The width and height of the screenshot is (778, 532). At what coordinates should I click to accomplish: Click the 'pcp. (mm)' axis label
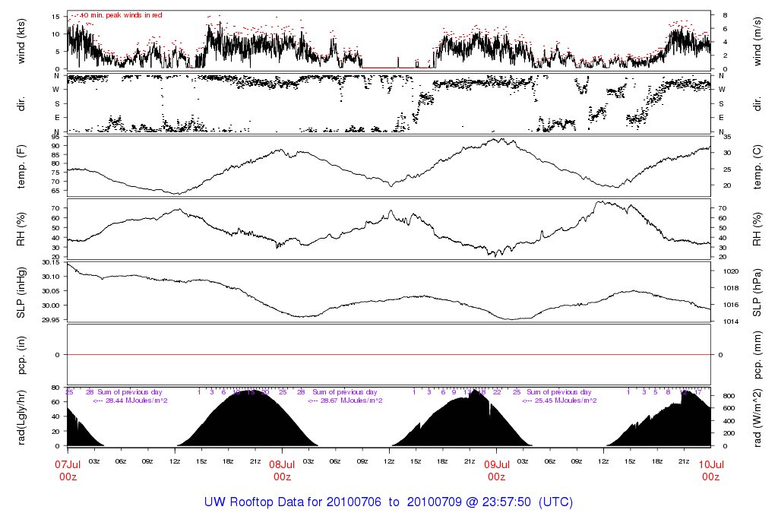click(x=757, y=356)
